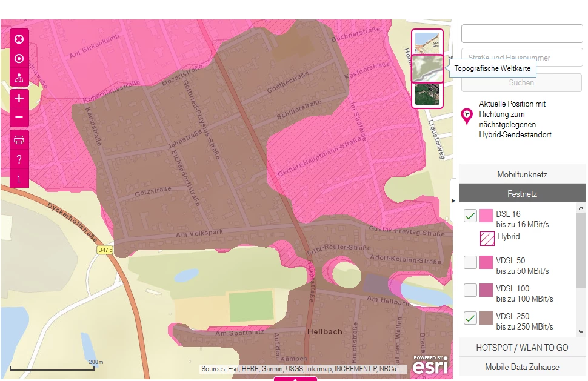Image resolution: width=588 pixels, height=381 pixels.
Task: Open info with the i icon
Action: pos(19,178)
